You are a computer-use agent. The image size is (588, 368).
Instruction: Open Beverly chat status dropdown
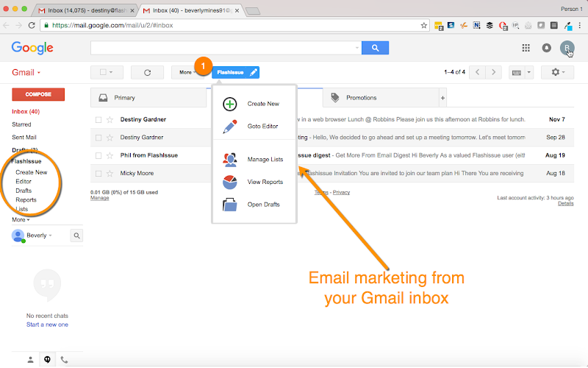click(x=39, y=236)
